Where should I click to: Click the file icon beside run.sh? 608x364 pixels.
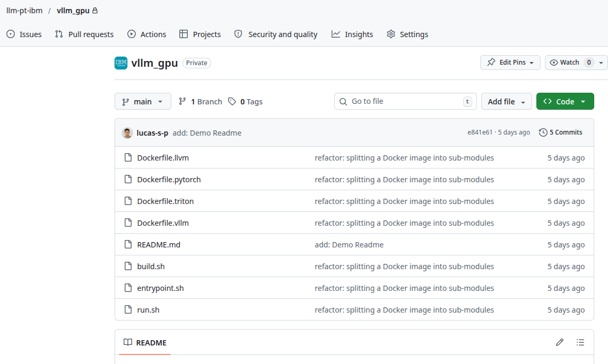point(128,309)
